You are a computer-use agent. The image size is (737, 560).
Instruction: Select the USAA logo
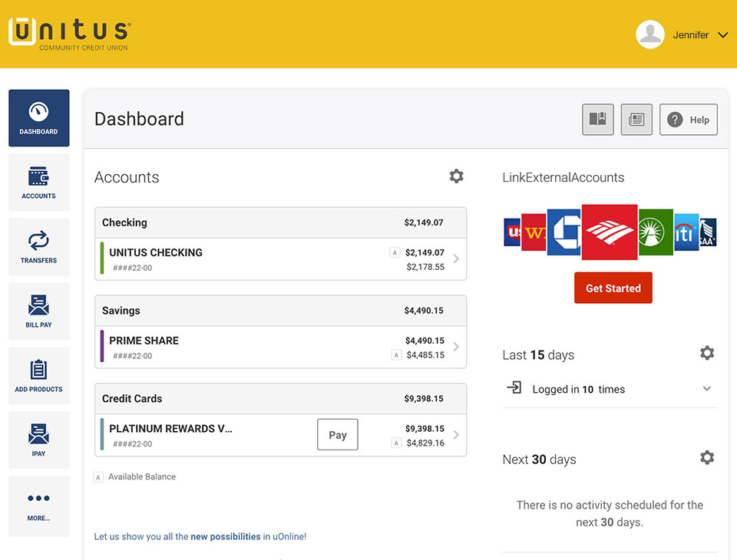point(708,232)
